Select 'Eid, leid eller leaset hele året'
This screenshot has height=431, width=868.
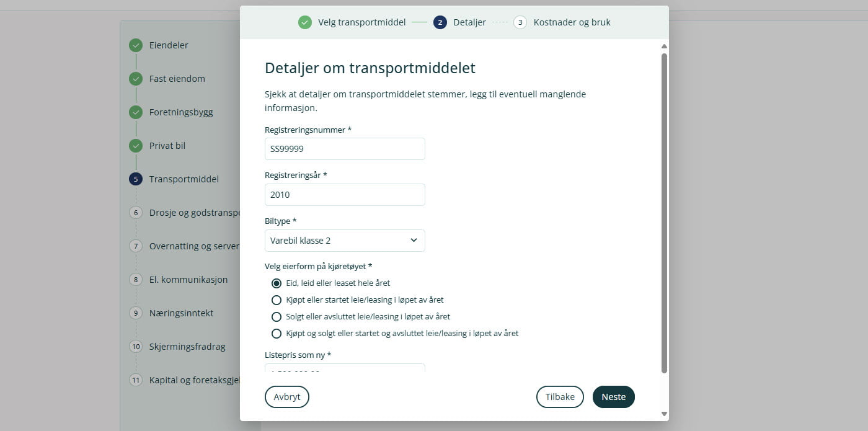(277, 283)
